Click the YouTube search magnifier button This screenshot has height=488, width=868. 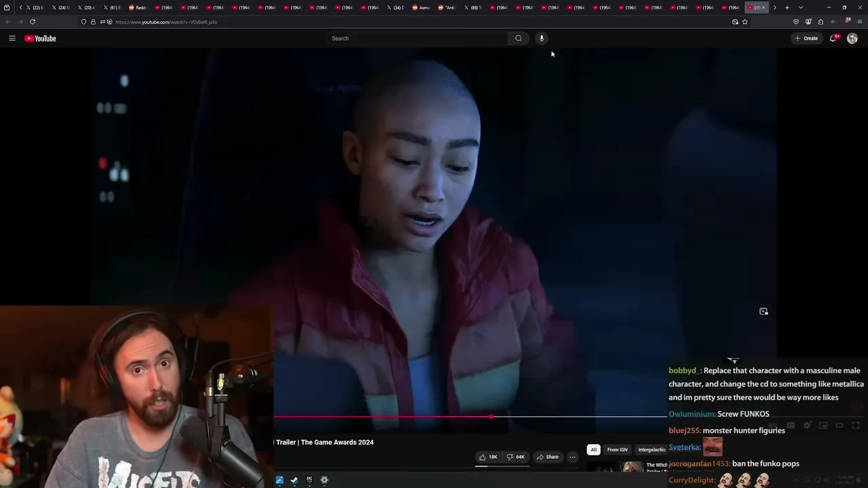click(x=519, y=39)
